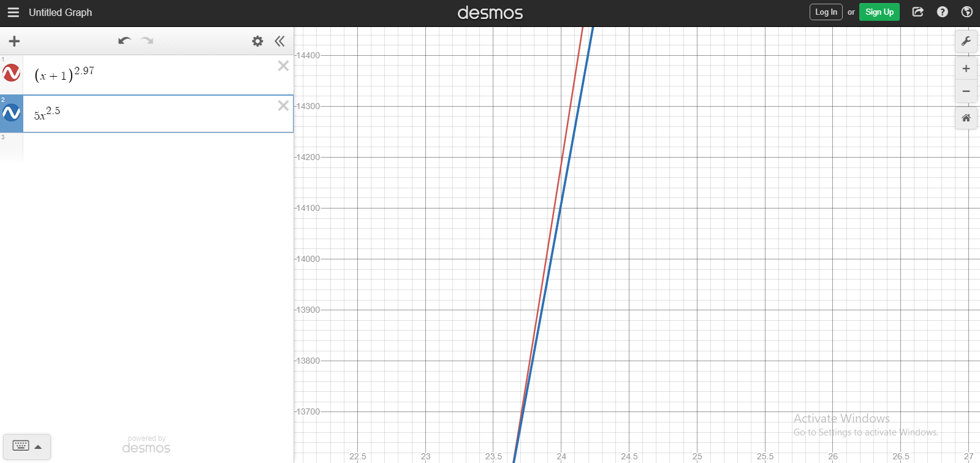Click the powered by desmos link
This screenshot has height=463, width=980.
tap(146, 445)
